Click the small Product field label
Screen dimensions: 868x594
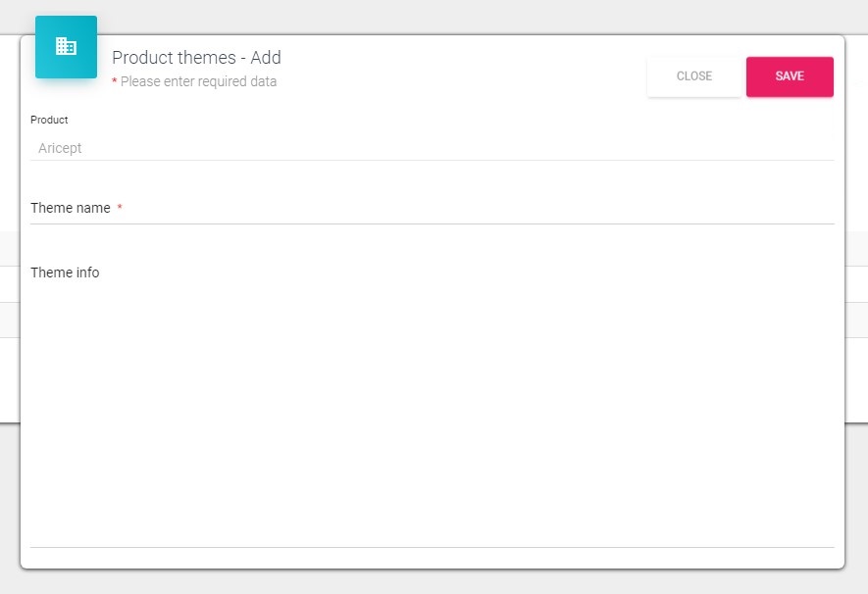point(49,120)
